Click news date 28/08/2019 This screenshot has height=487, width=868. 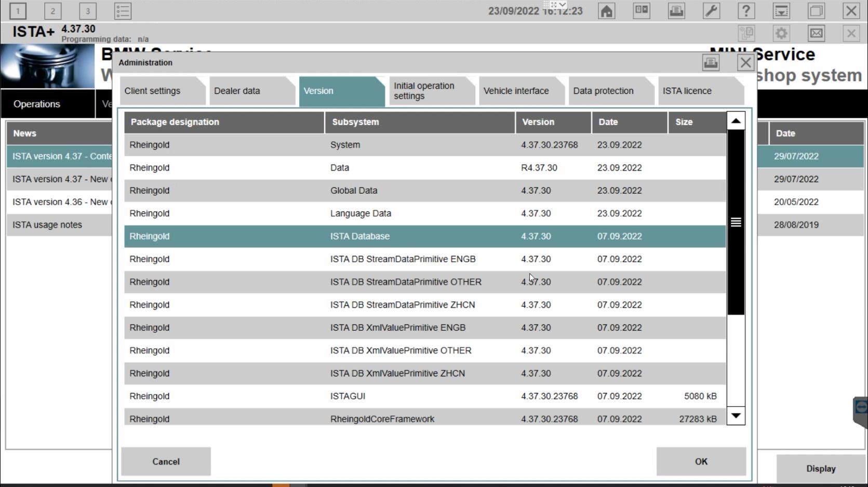point(796,225)
